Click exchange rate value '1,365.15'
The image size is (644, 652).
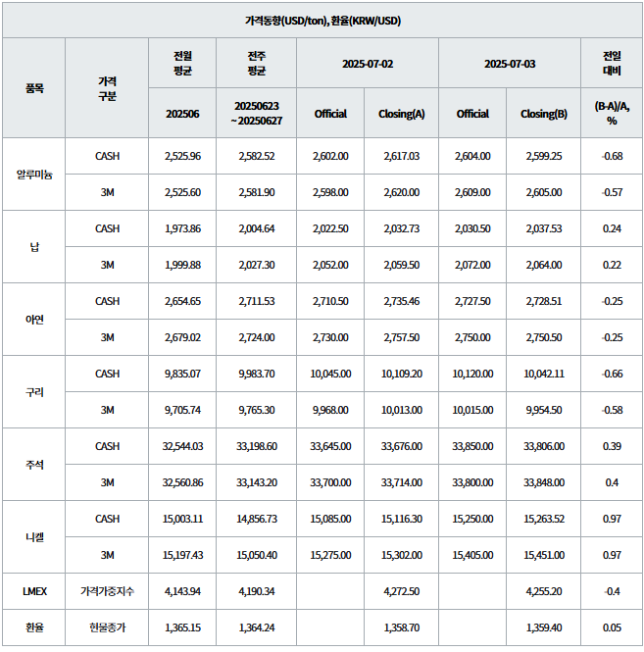tap(182, 627)
